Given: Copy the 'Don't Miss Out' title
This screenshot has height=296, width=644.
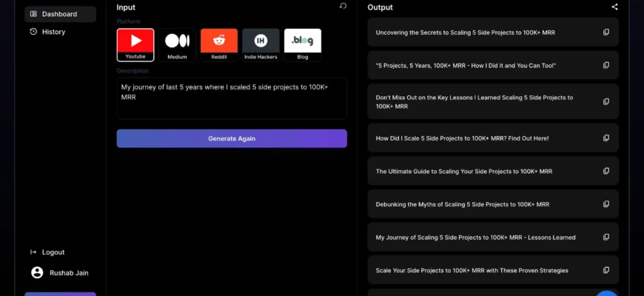Looking at the screenshot, I should [606, 101].
